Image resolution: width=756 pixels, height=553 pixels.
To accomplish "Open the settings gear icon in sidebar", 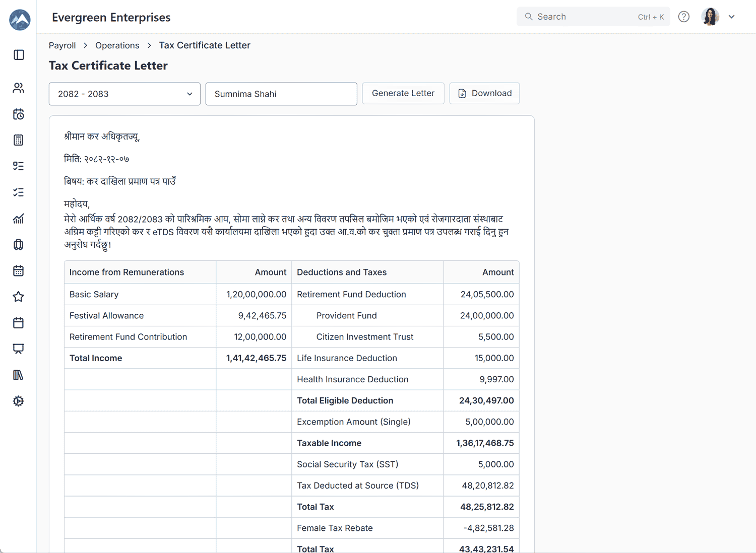I will click(x=19, y=401).
